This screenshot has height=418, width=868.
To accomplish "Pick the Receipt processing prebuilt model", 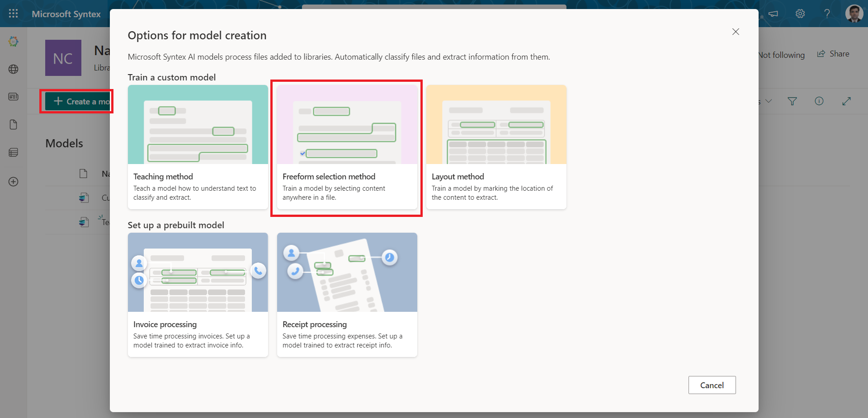I will click(347, 295).
